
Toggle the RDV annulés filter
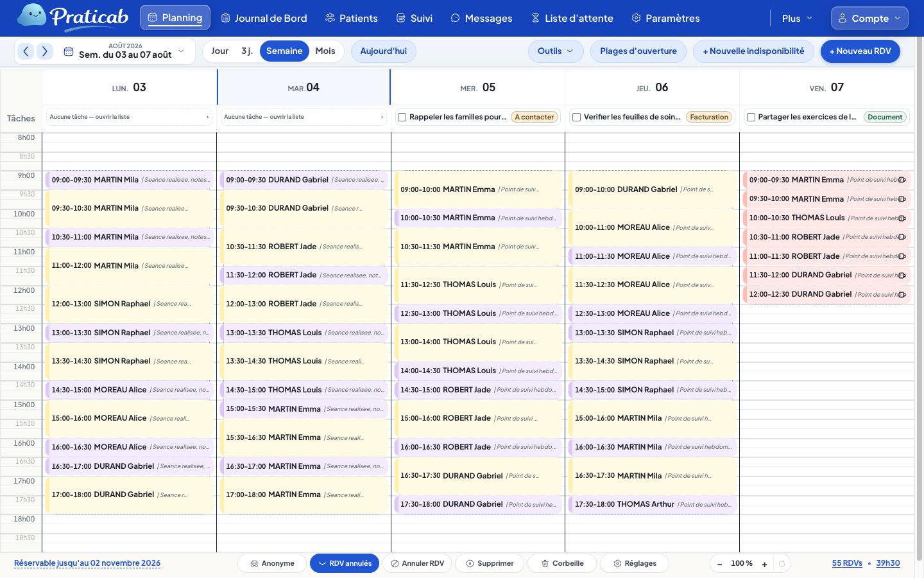click(345, 563)
